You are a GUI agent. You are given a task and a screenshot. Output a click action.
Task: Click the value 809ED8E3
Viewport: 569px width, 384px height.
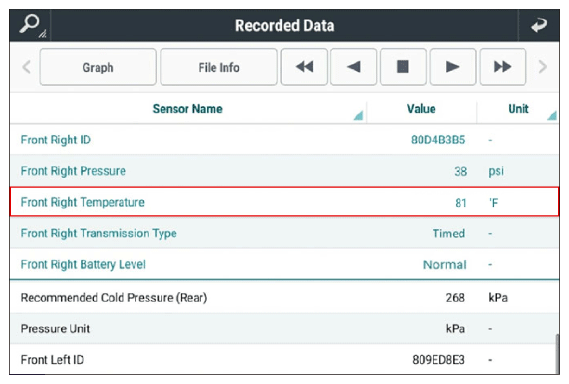(x=438, y=360)
